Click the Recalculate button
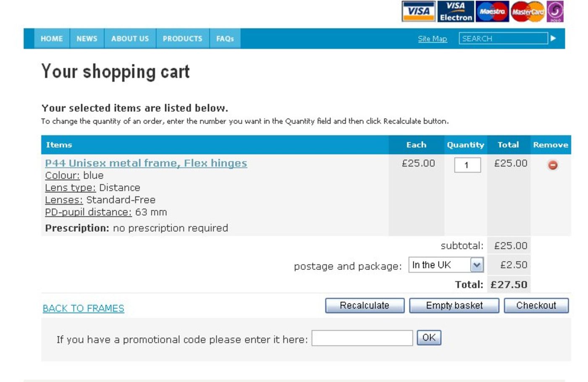 [x=365, y=306]
